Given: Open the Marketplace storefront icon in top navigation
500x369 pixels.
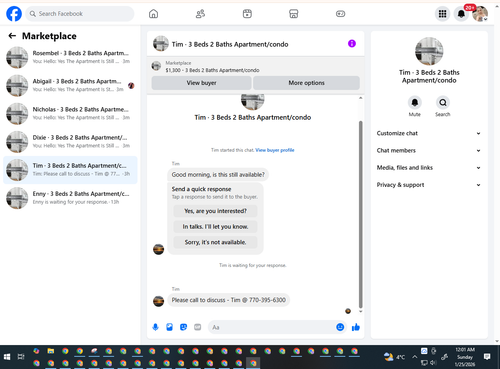Looking at the screenshot, I should tap(294, 14).
